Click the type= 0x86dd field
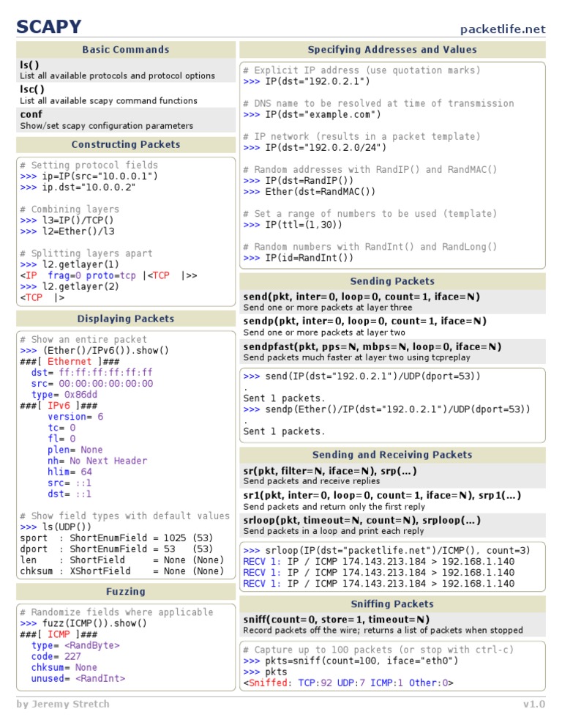Screen dimensions: 562x728 64,395
